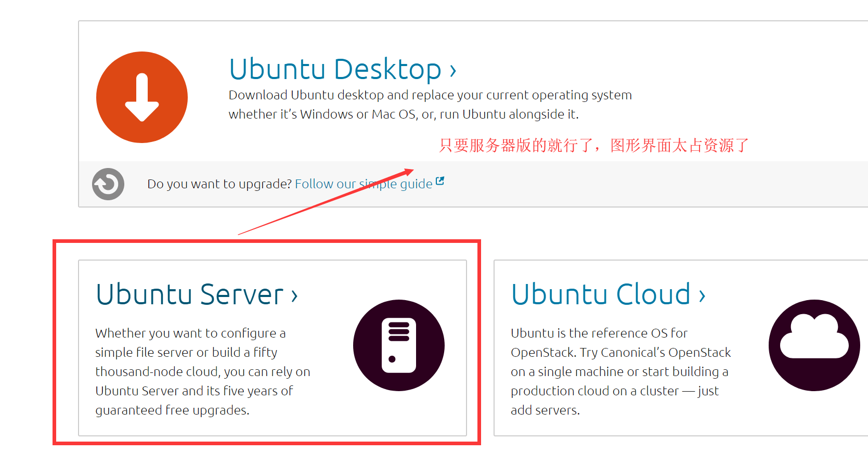
Task: Click the Ubuntu Desktop description paragraph
Action: (x=430, y=105)
